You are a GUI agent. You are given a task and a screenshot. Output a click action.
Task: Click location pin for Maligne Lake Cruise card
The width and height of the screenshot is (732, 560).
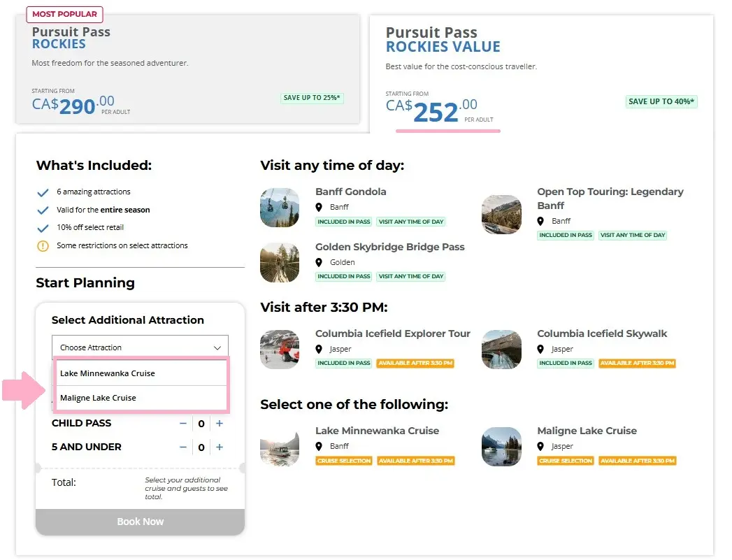tap(540, 446)
